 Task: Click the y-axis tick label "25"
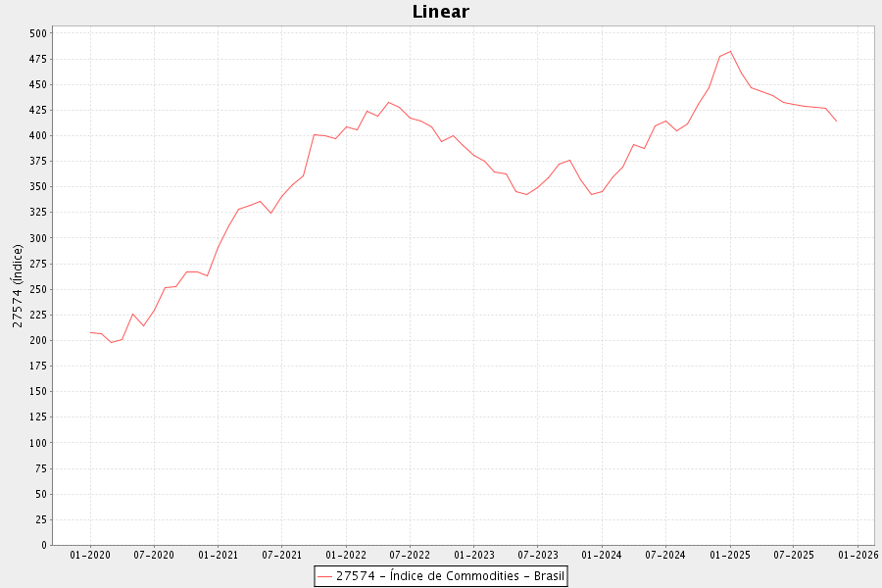coord(40,520)
